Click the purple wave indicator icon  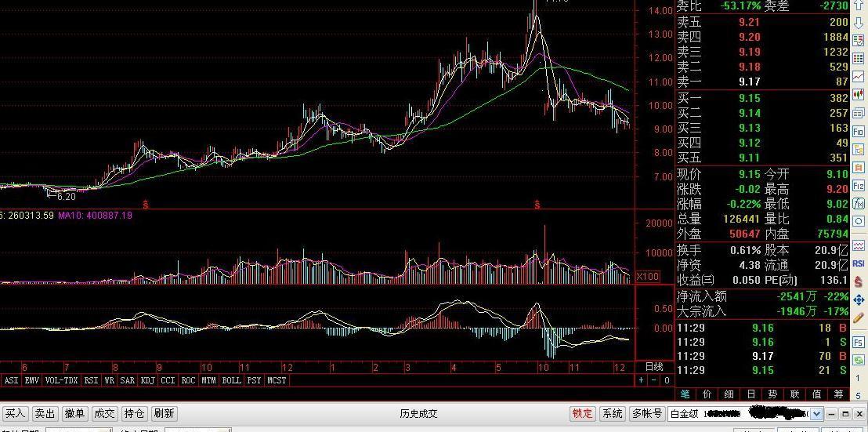(859, 245)
